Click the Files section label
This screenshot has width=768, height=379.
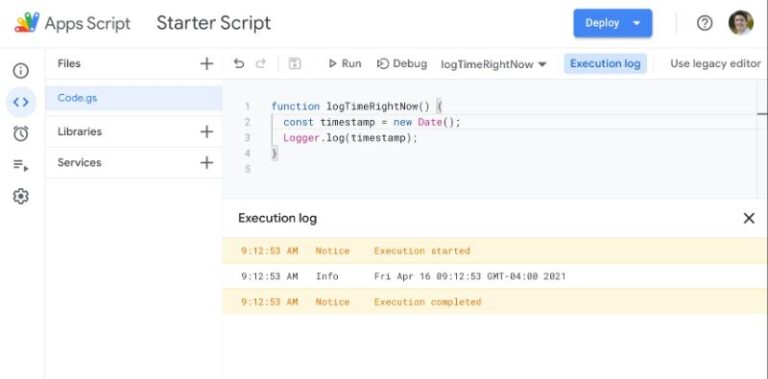click(69, 64)
